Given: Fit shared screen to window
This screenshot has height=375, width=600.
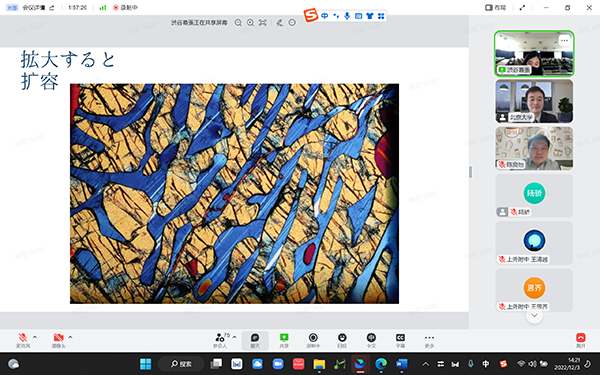Looking at the screenshot, I should coord(262,23).
